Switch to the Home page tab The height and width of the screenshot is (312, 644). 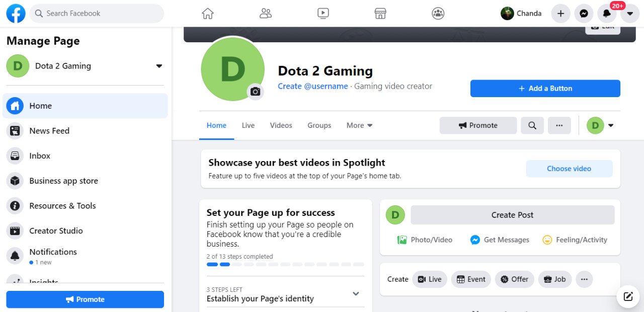[x=216, y=125]
